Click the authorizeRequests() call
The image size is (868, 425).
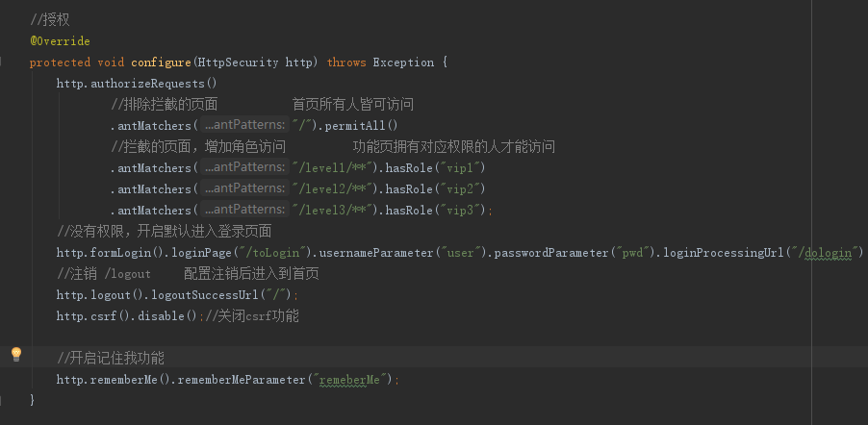point(153,84)
